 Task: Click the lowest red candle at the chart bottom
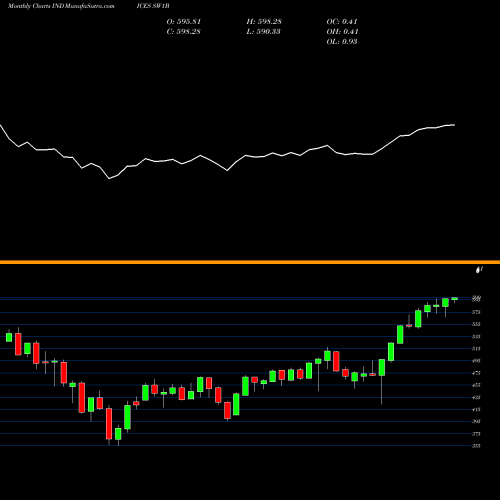(x=109, y=424)
